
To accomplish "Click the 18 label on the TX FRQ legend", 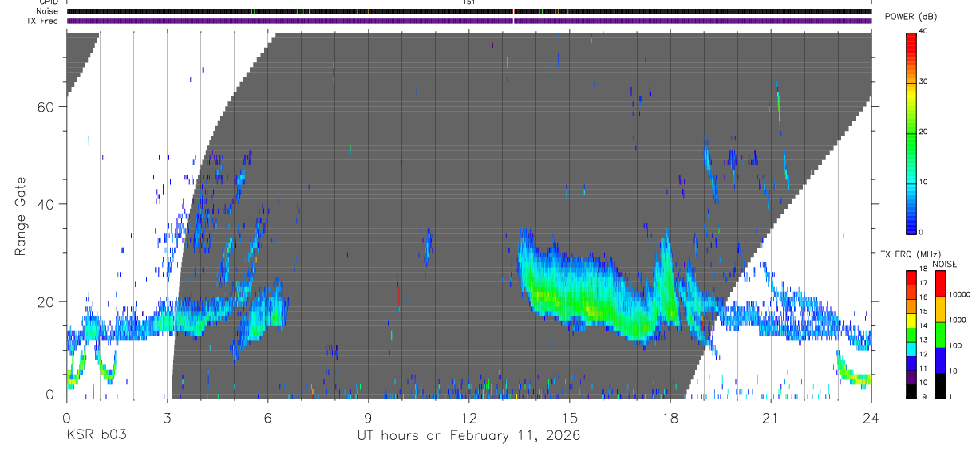I will (x=923, y=269).
